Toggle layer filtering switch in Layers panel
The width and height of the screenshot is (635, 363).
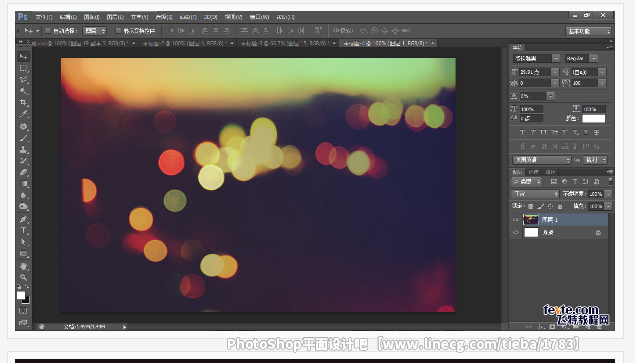(610, 182)
